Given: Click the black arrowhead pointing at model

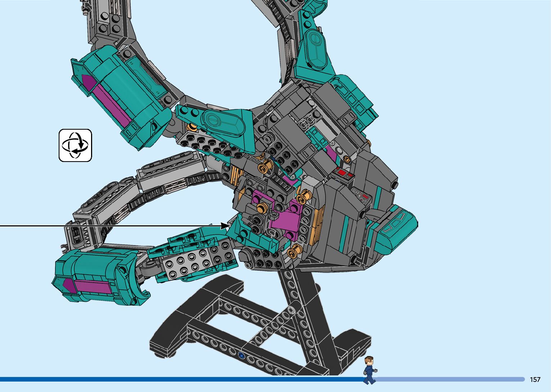Looking at the screenshot, I should (x=225, y=226).
